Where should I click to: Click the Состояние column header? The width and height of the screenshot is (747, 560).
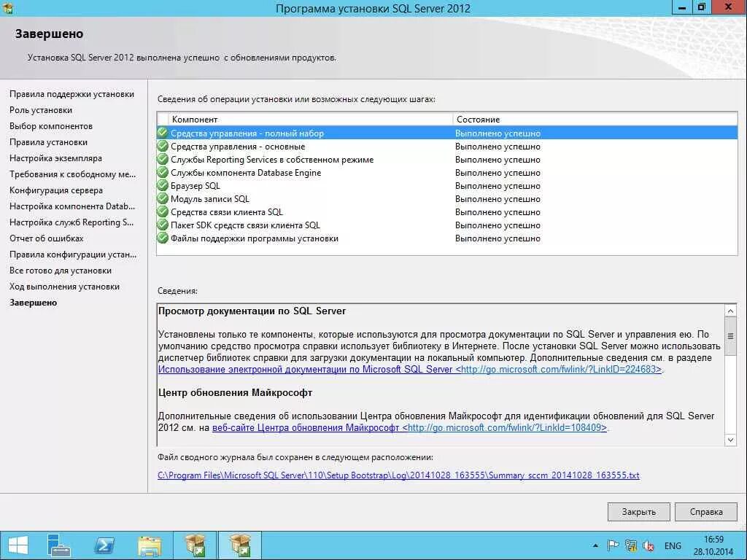click(x=595, y=119)
